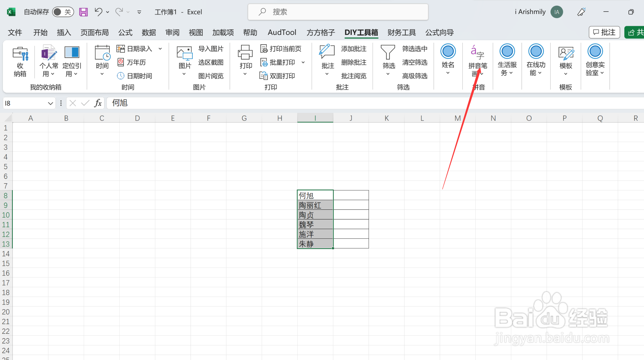Image resolution: width=644 pixels, height=360 pixels.
Task: Click the undo arrow icon
Action: click(x=98, y=12)
